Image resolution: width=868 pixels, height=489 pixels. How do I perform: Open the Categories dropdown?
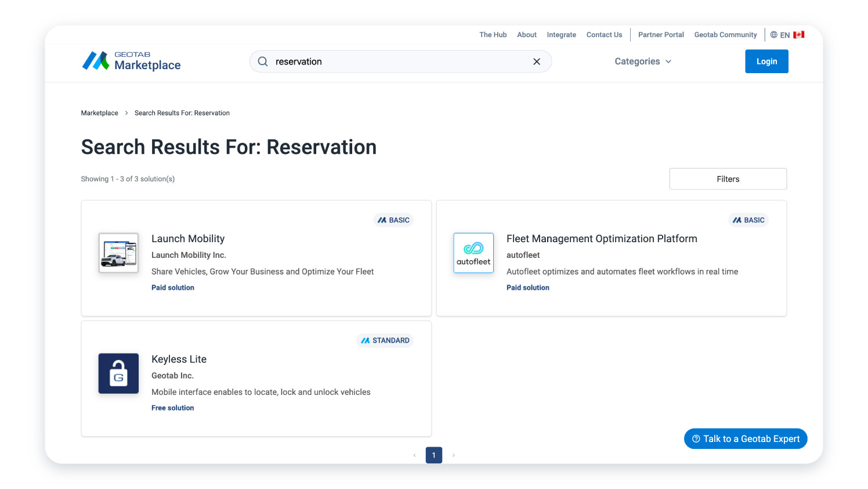pyautogui.click(x=643, y=61)
